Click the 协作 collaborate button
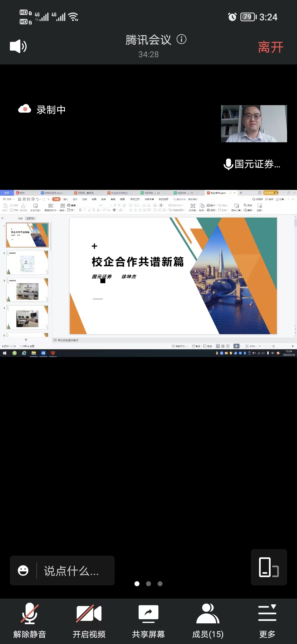Screen dimensions: 297x644 [269, 199]
